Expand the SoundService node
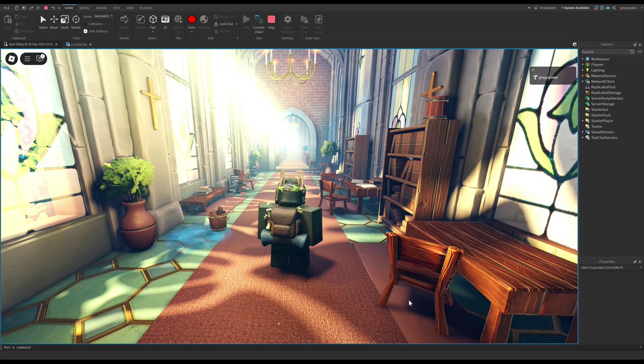The image size is (644, 364). coord(583,132)
